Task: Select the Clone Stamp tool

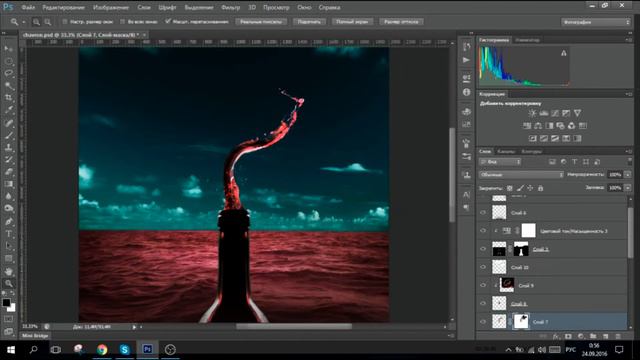Action: click(8, 147)
